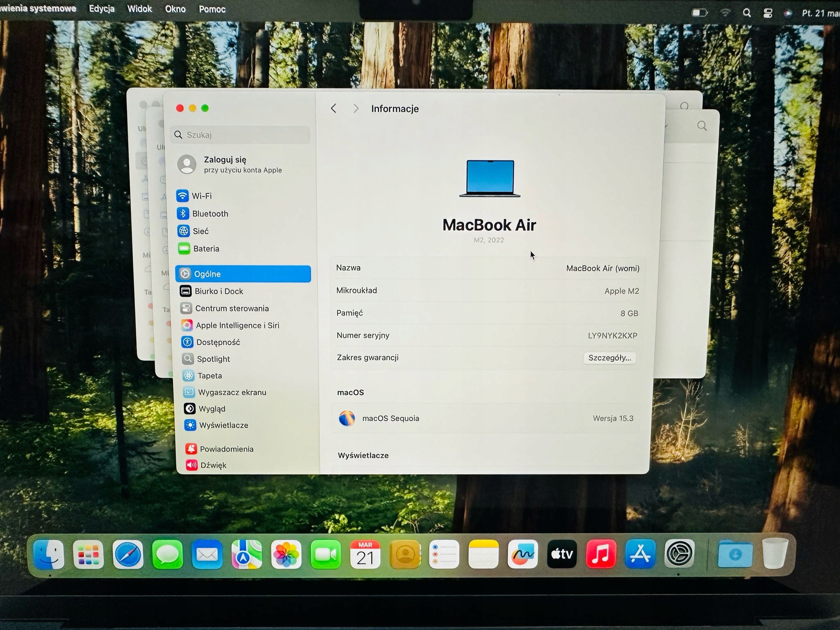
Task: Click the Wi-Fi icon in menu bar
Action: [x=725, y=13]
